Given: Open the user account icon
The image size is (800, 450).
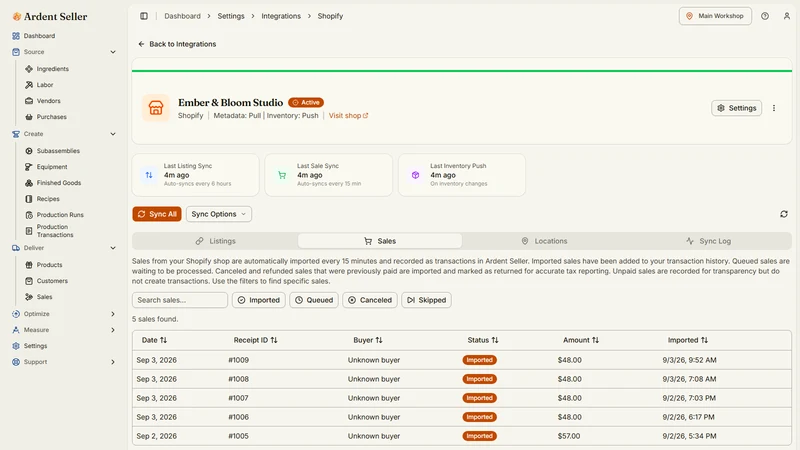Looking at the screenshot, I should click(x=787, y=16).
